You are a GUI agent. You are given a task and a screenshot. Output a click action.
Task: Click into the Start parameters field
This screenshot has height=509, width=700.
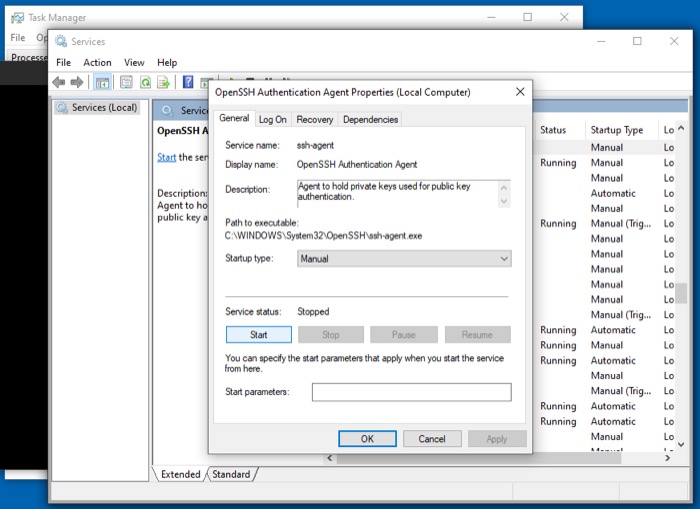(x=412, y=392)
